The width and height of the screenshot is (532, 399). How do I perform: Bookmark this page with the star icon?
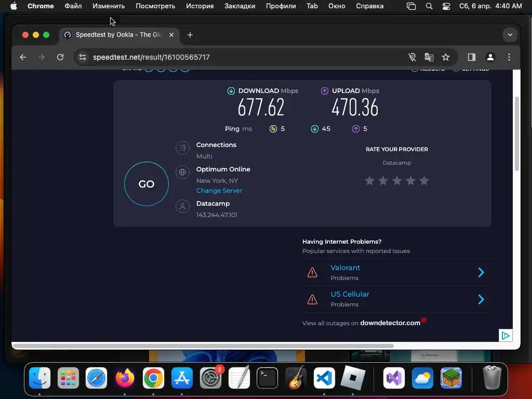click(x=445, y=57)
